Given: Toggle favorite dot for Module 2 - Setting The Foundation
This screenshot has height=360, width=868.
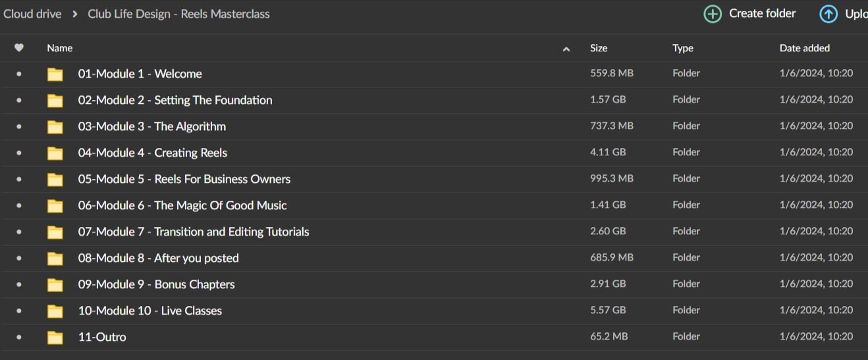Looking at the screenshot, I should 19,101.
